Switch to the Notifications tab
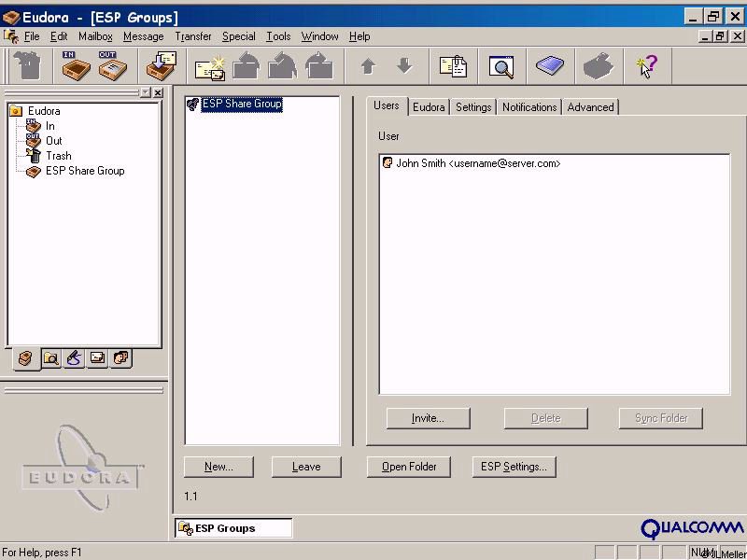747x560 pixels. click(529, 107)
